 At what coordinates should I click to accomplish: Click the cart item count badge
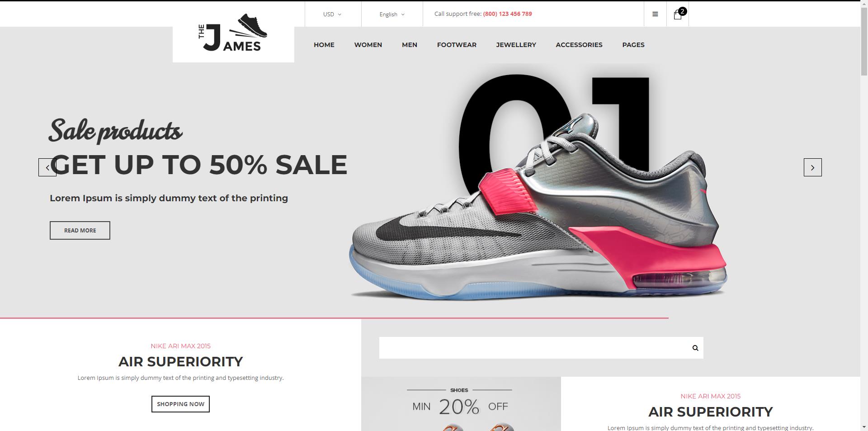tap(683, 11)
